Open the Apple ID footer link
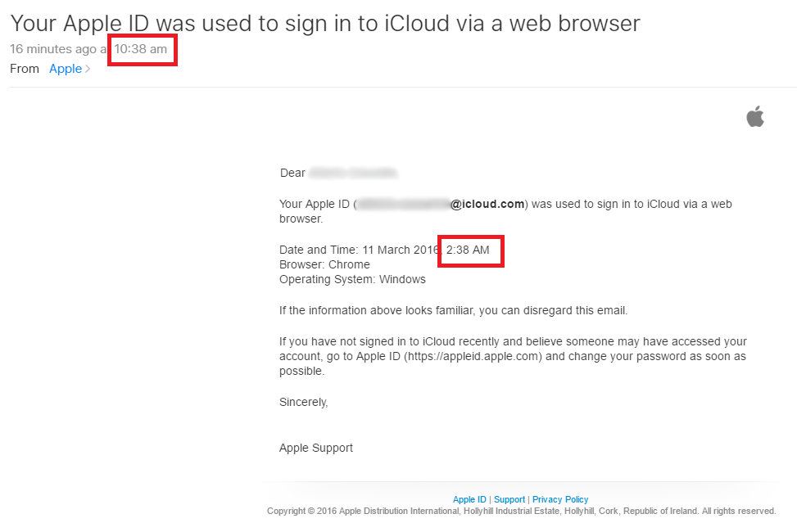 point(469,499)
